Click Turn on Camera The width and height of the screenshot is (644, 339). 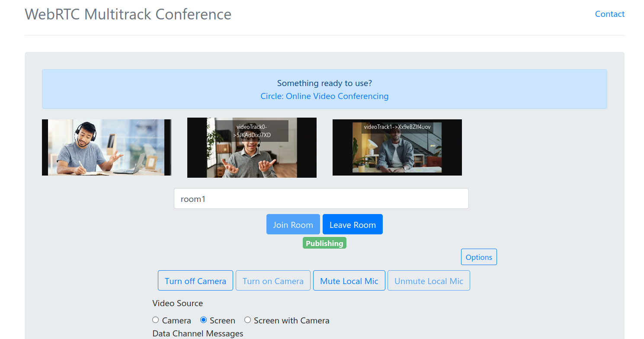pos(273,281)
